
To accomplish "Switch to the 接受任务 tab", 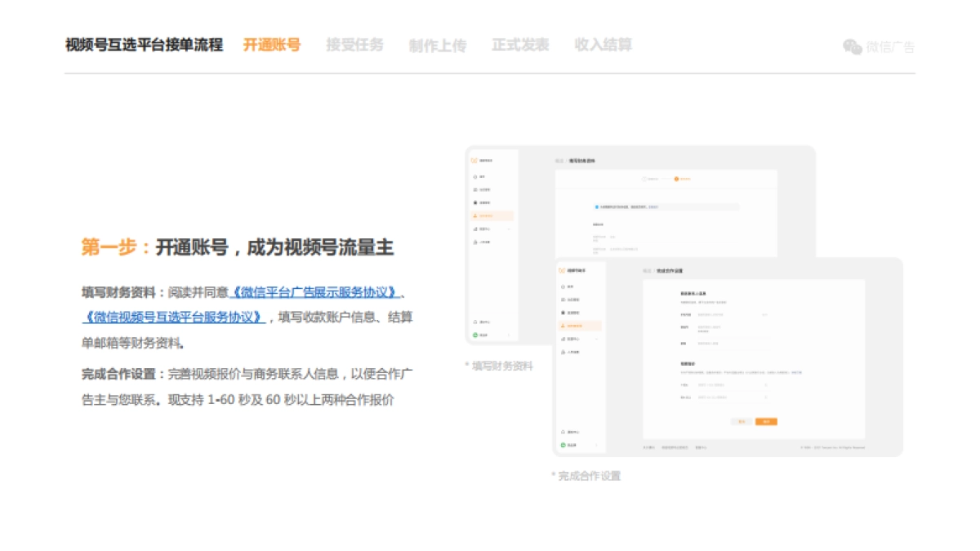I will point(354,46).
